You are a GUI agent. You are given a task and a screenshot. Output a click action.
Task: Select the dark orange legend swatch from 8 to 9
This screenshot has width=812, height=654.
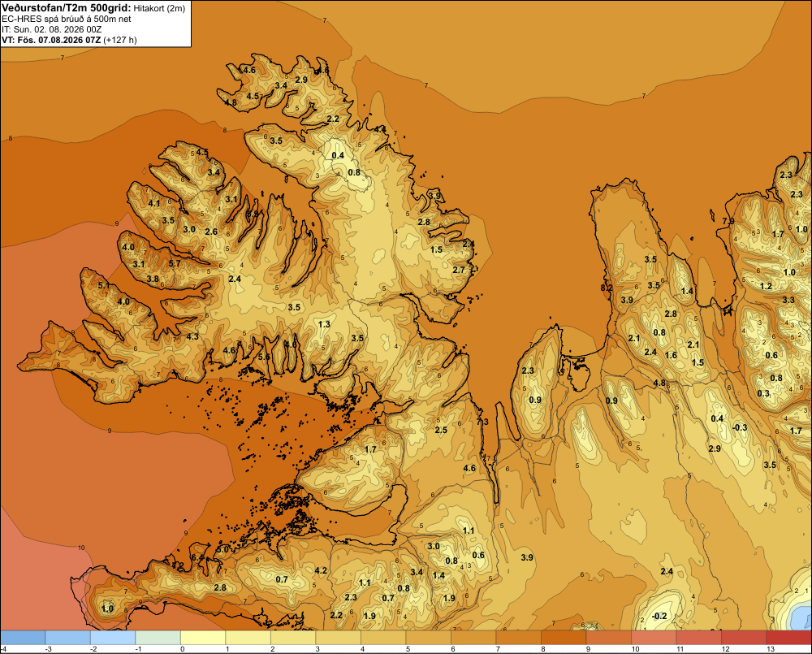pyautogui.click(x=564, y=638)
